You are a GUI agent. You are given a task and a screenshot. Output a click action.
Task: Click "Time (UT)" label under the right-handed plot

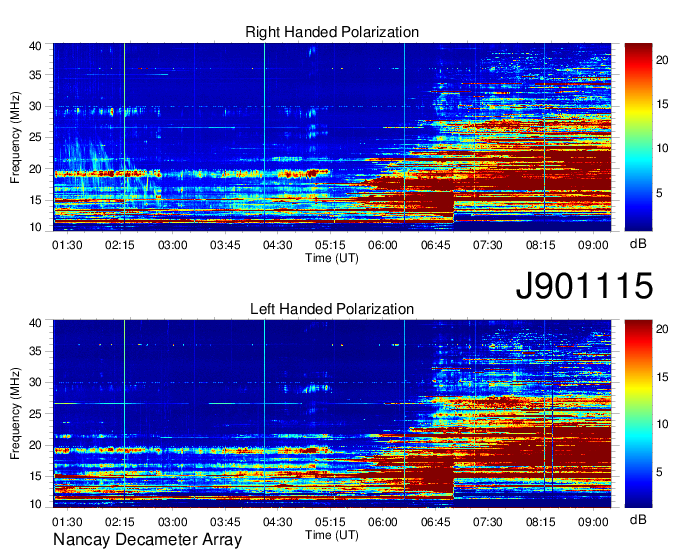tap(332, 258)
